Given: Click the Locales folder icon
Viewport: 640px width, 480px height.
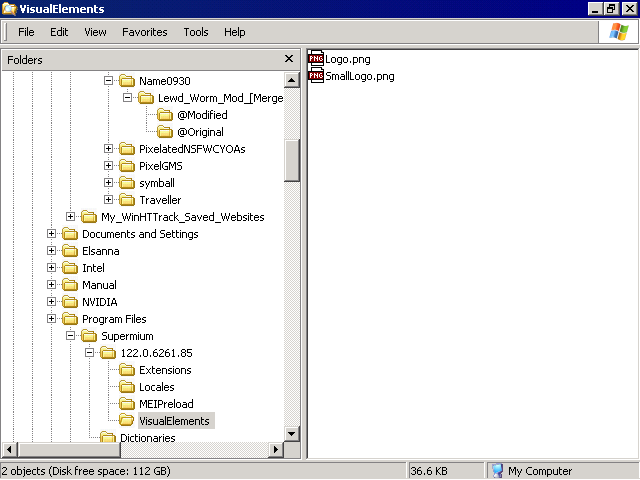Looking at the screenshot, I should coord(127,387).
